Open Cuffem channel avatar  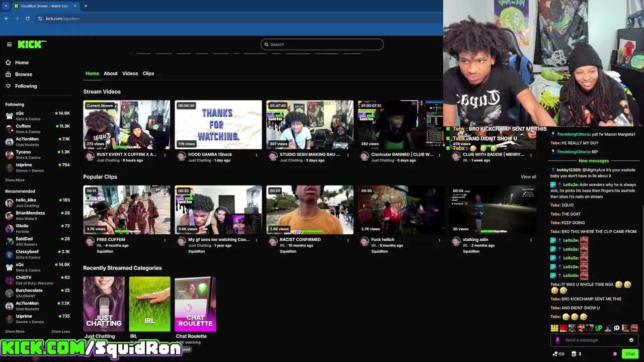[9, 129]
